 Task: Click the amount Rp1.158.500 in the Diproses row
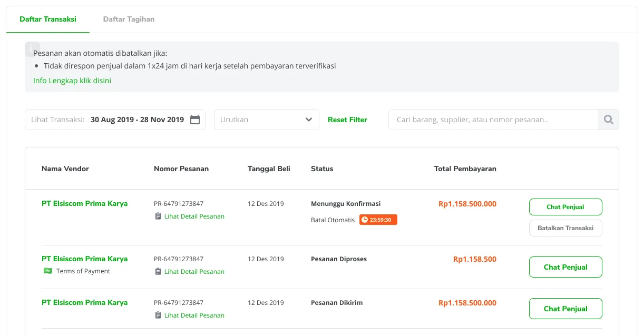(475, 259)
